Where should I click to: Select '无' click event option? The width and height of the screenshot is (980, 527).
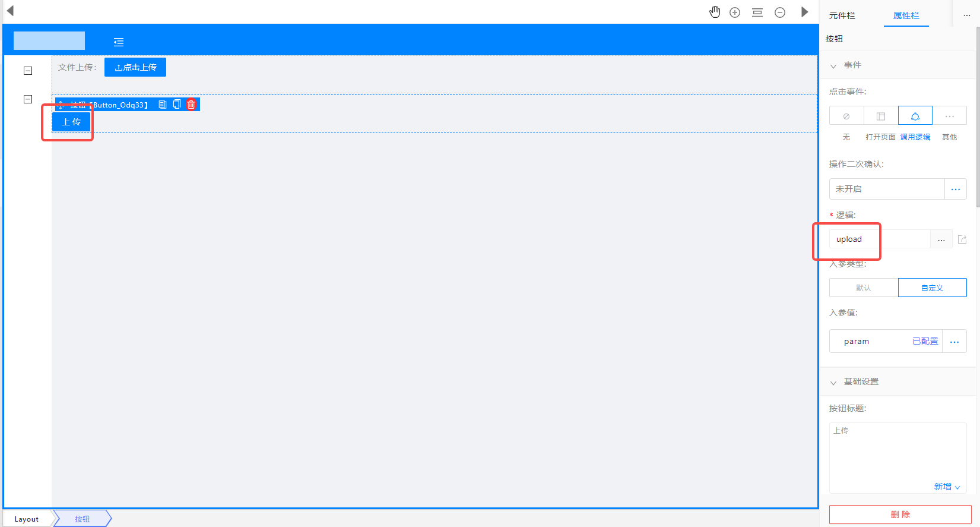(x=846, y=116)
